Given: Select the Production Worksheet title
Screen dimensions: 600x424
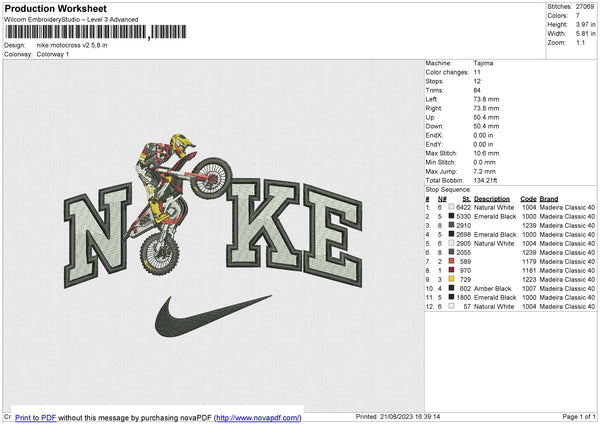Looking at the screenshot, I should 55,8.
